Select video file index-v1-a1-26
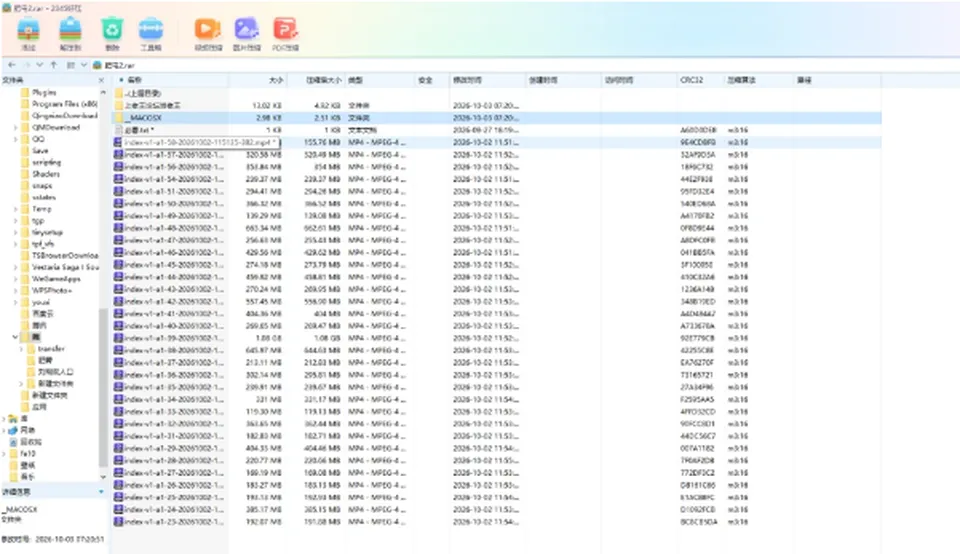The width and height of the screenshot is (960, 554). pos(497,485)
